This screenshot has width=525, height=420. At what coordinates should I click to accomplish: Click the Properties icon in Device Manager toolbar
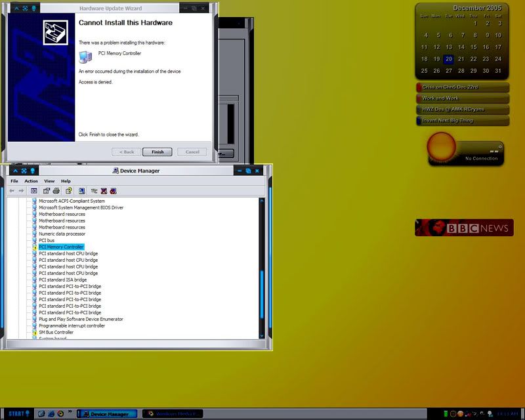pos(47,191)
